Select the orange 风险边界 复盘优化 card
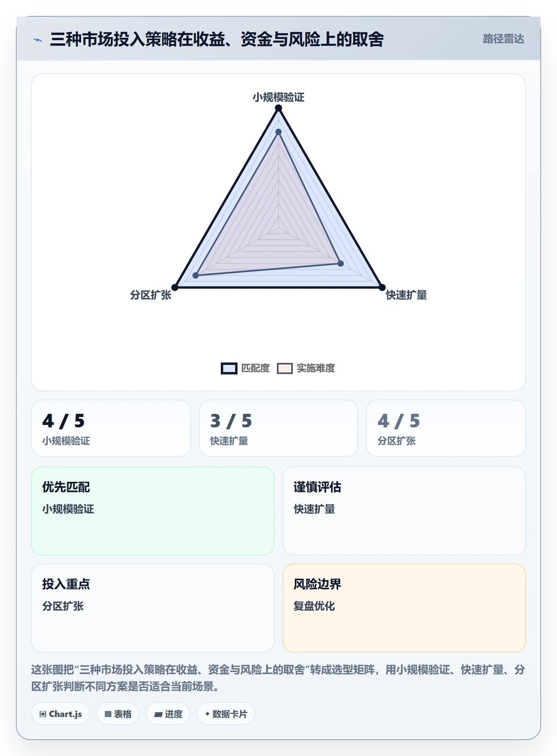The width and height of the screenshot is (557, 756). 404,608
